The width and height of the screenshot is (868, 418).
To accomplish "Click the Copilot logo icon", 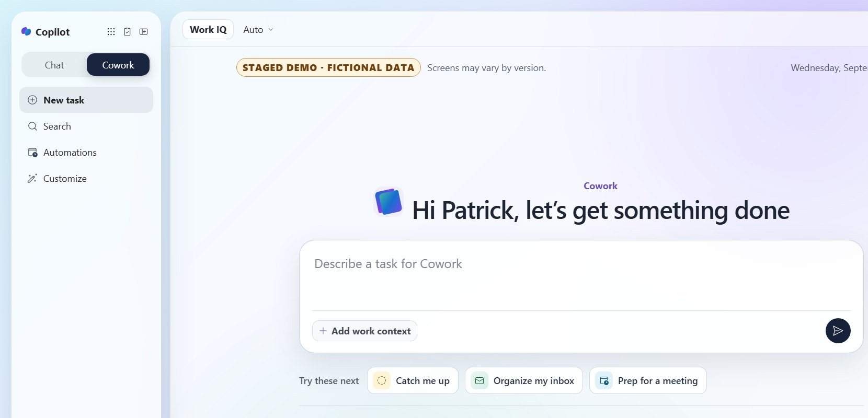I will click(26, 32).
